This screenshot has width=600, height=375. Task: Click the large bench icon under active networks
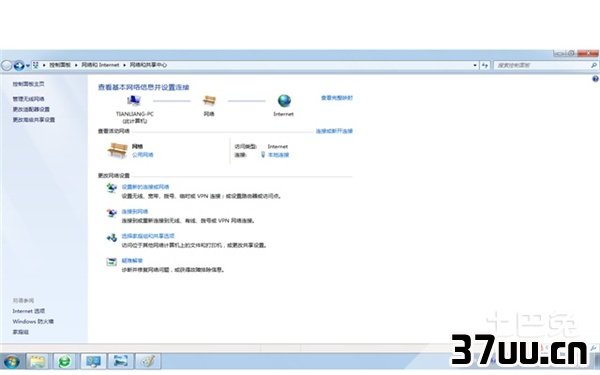[117, 150]
